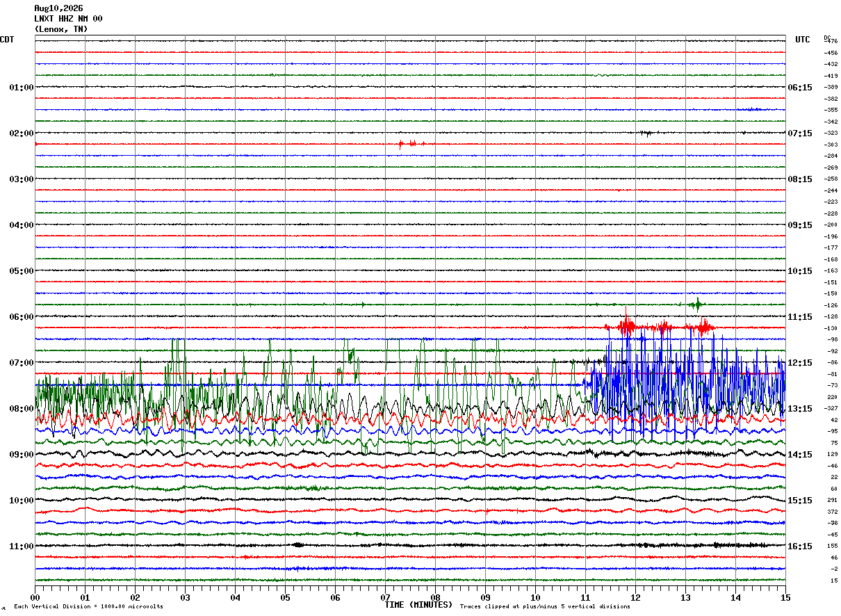Click the "Traces clipped at plus/minus 5 vertical divisions" note
The height and width of the screenshot is (616, 841).
coord(545,607)
